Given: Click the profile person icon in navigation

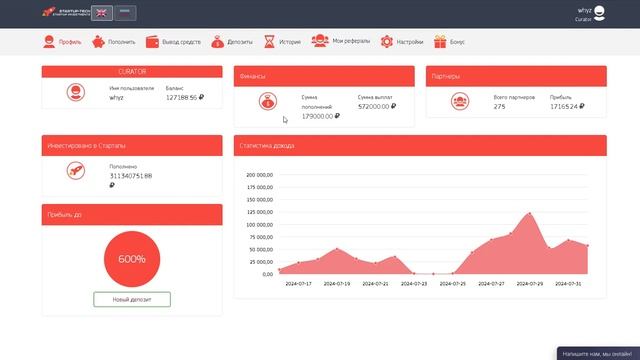Looking at the screenshot, I should [49, 42].
